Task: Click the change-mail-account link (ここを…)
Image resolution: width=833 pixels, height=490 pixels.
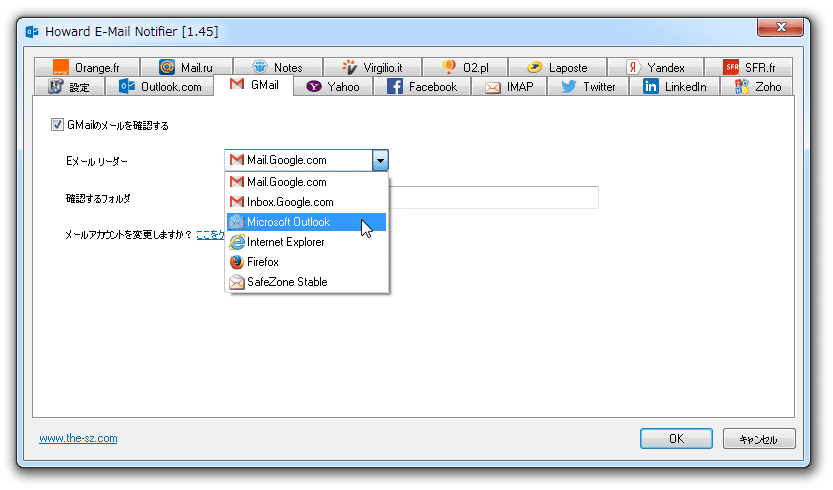Action: 210,235
